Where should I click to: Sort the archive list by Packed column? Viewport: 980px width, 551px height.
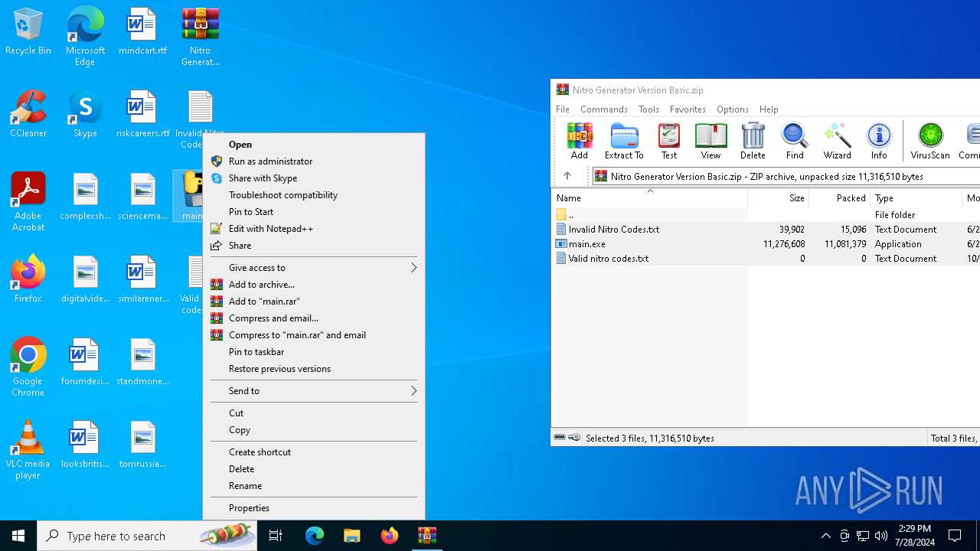(839, 197)
